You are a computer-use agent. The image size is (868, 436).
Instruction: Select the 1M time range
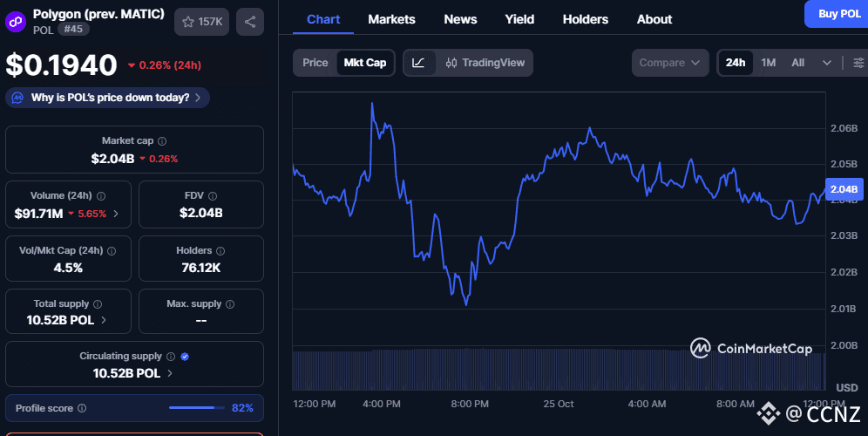pyautogui.click(x=768, y=63)
